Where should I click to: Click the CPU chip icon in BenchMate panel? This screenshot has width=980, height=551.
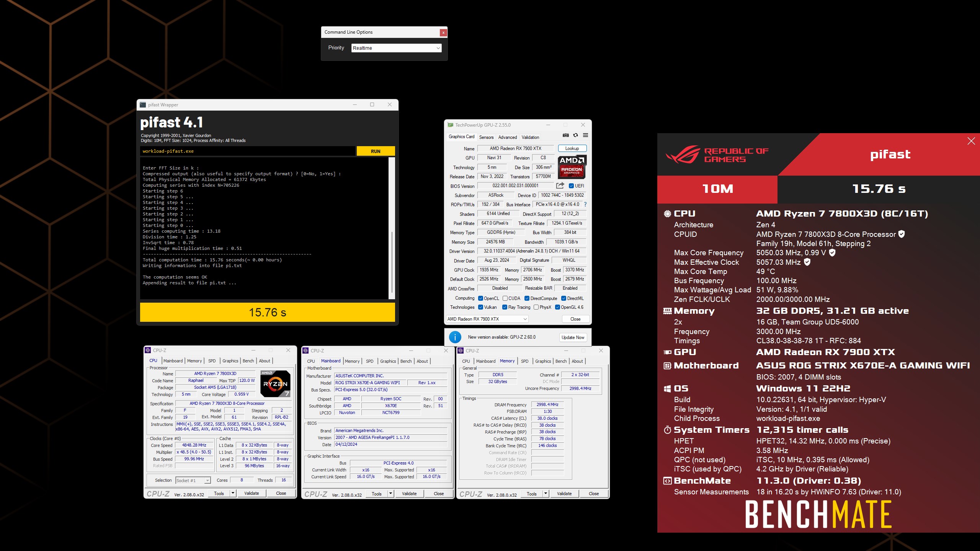click(667, 214)
